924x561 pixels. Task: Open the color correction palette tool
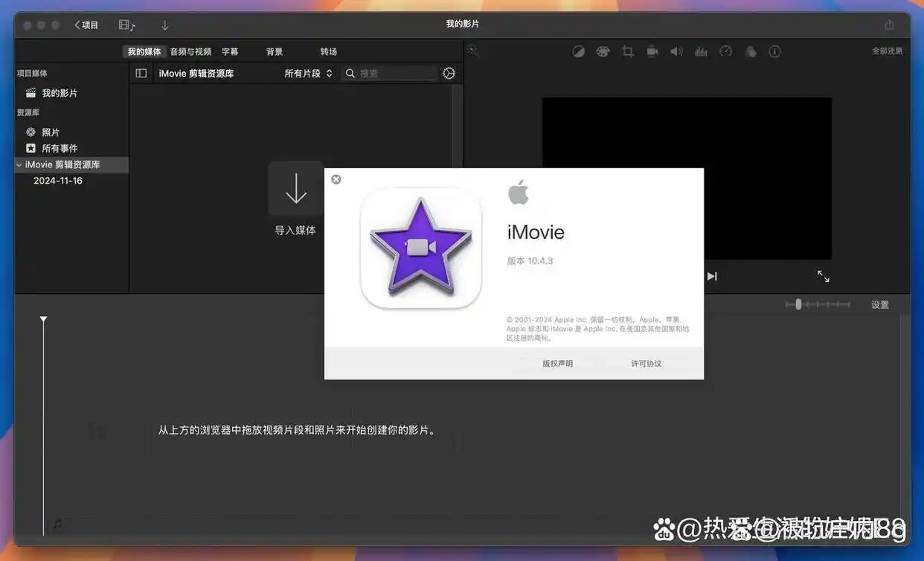pos(603,51)
